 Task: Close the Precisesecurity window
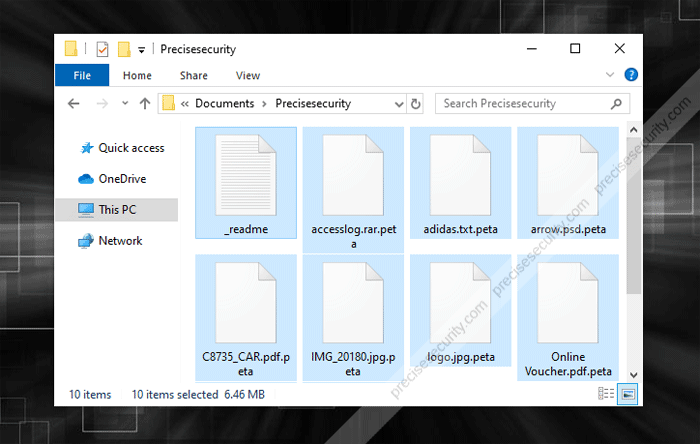(x=619, y=49)
